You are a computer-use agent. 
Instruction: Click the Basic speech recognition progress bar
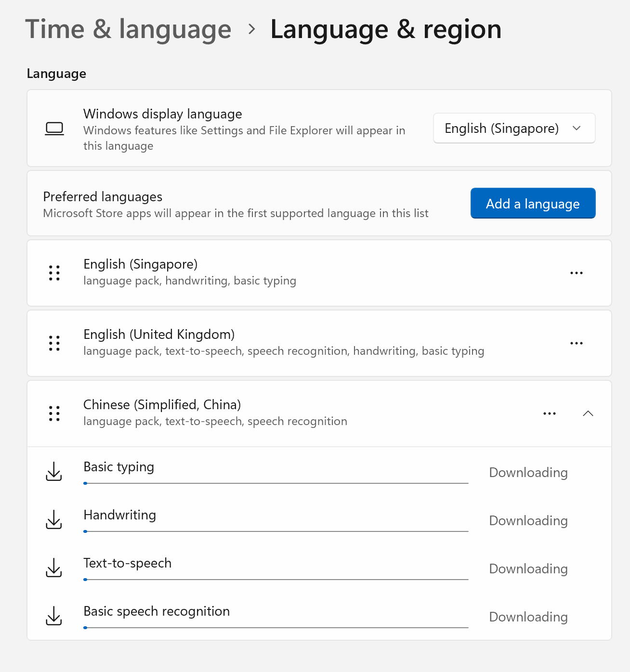[276, 628]
